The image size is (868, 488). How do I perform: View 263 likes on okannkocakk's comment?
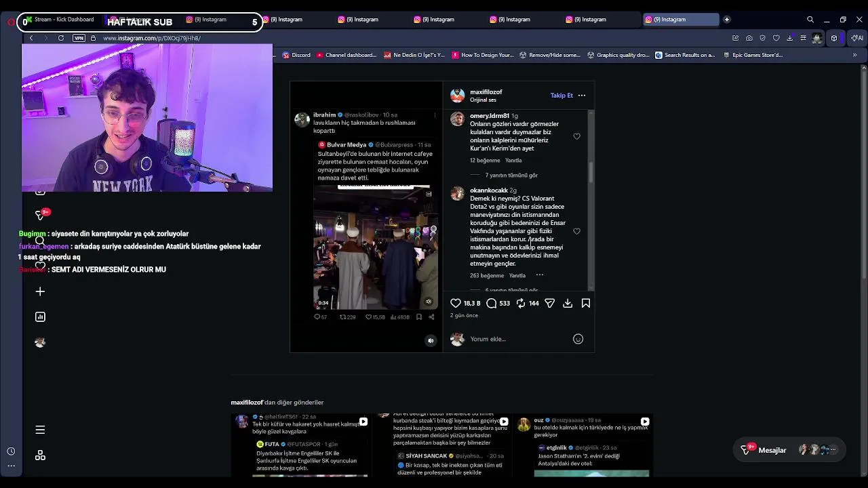point(487,276)
